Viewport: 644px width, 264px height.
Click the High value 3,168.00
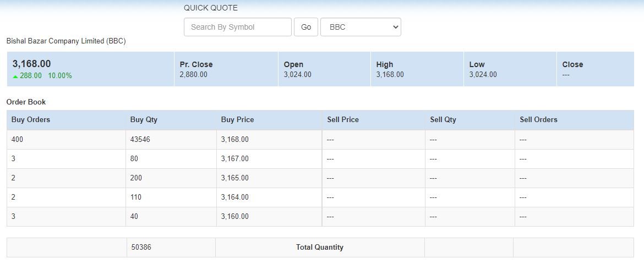390,74
